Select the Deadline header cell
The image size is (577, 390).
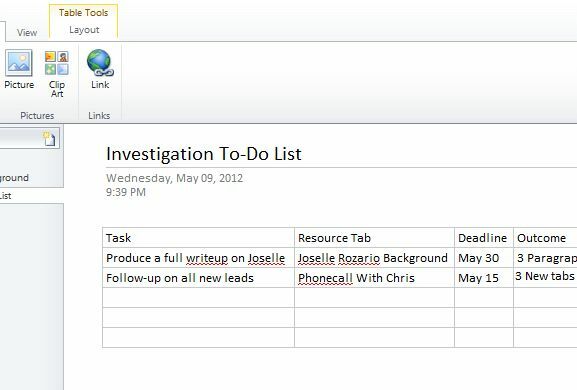tap(484, 238)
